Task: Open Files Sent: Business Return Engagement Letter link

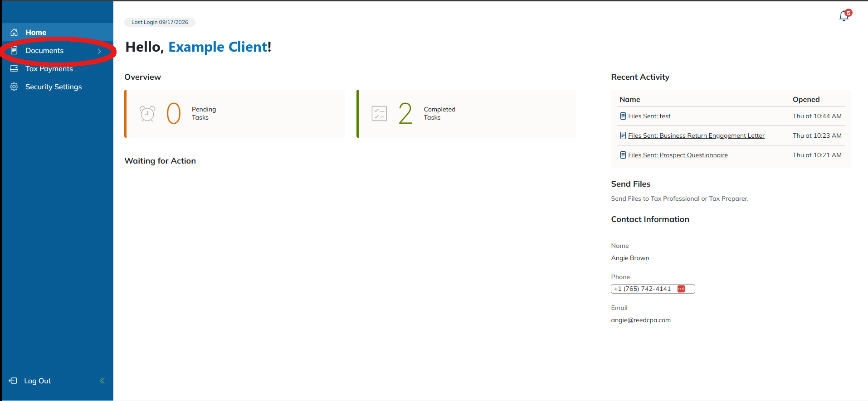Action: coord(696,135)
